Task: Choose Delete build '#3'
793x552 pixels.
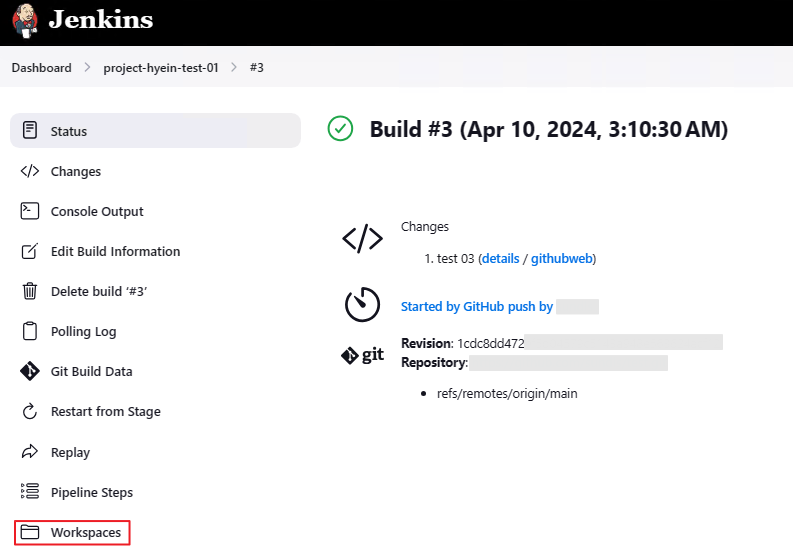Action: point(99,291)
